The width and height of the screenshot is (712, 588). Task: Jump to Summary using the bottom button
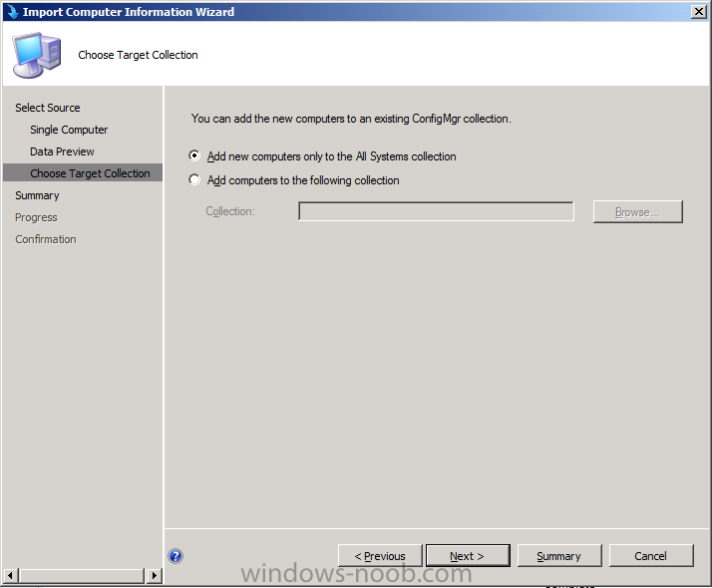click(x=559, y=556)
